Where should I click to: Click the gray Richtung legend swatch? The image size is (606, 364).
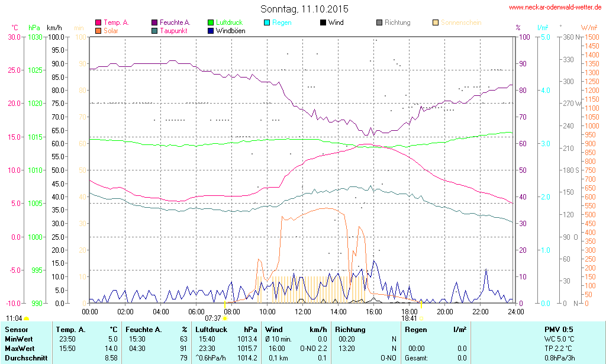coord(379,23)
